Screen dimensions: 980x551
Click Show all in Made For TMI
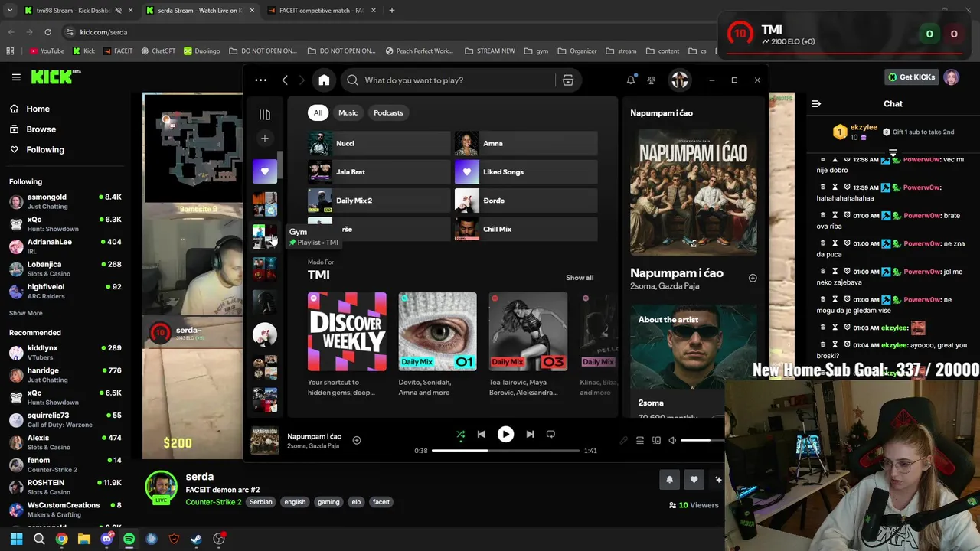point(580,278)
